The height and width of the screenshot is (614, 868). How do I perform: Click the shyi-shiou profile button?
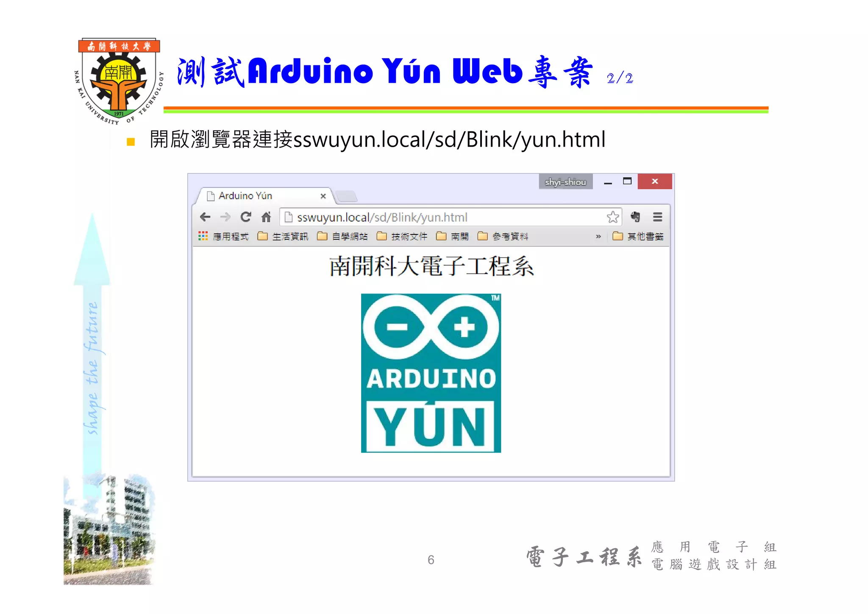pos(565,182)
